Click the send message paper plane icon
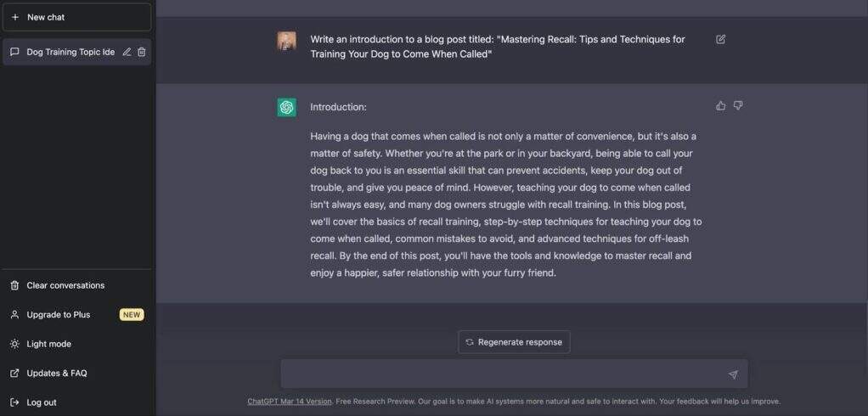Viewport: 868px width, 416px height. tap(733, 374)
